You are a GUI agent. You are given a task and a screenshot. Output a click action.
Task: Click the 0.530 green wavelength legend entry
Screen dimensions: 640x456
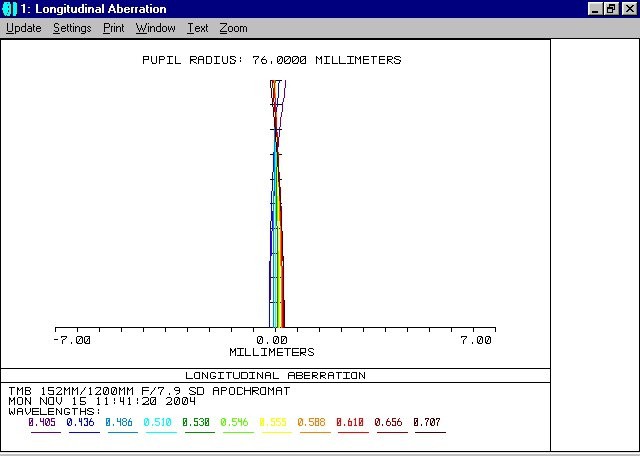tap(199, 422)
